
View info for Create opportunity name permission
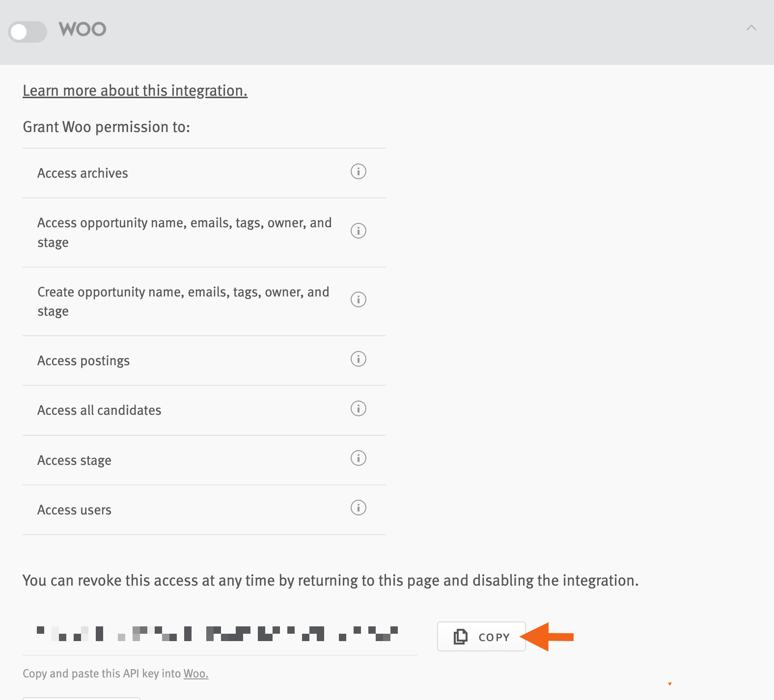358,300
